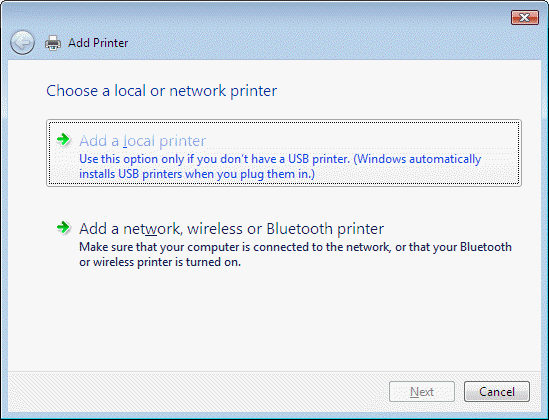The image size is (549, 420).
Task: Click green arrow next to Add a local printer
Action: [x=64, y=140]
